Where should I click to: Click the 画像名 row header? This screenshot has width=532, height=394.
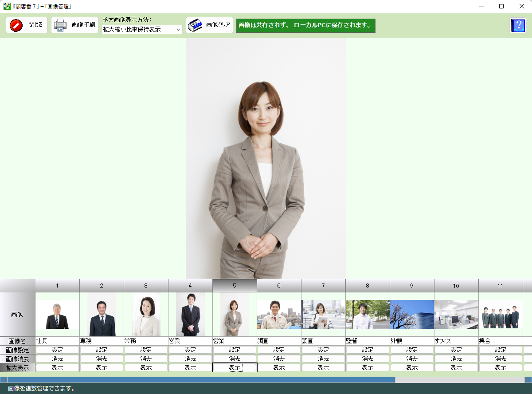click(18, 341)
